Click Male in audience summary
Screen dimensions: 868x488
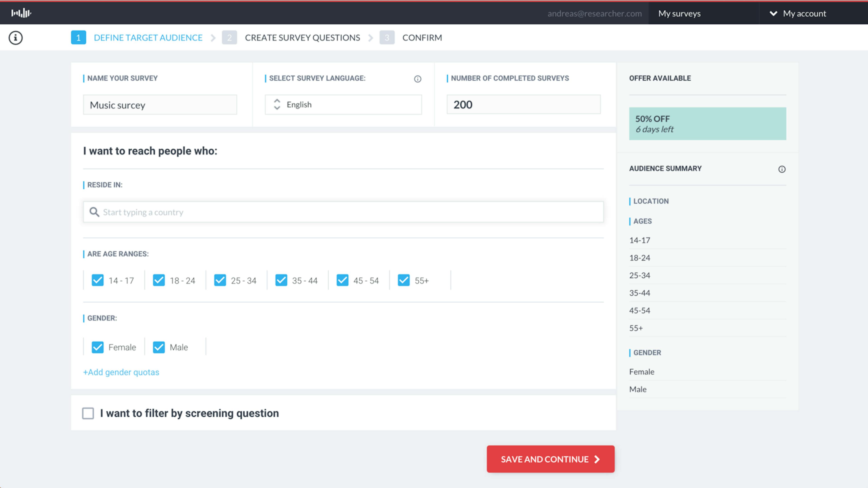point(638,389)
